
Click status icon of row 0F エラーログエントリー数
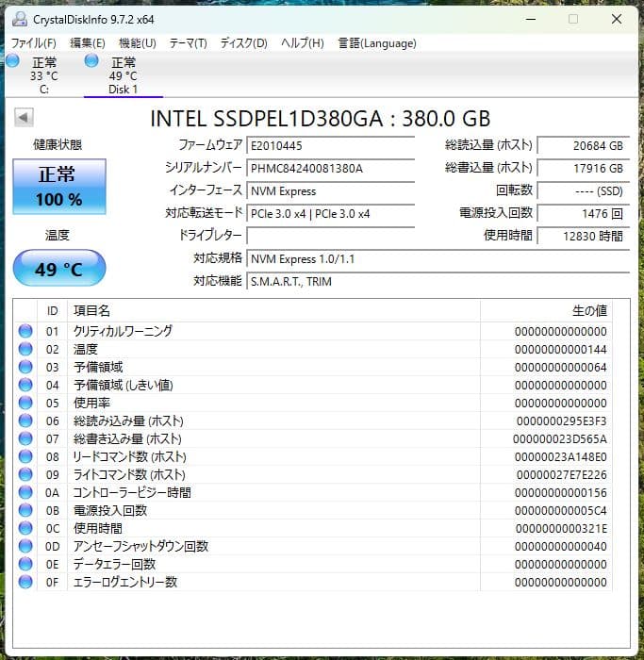(x=25, y=582)
